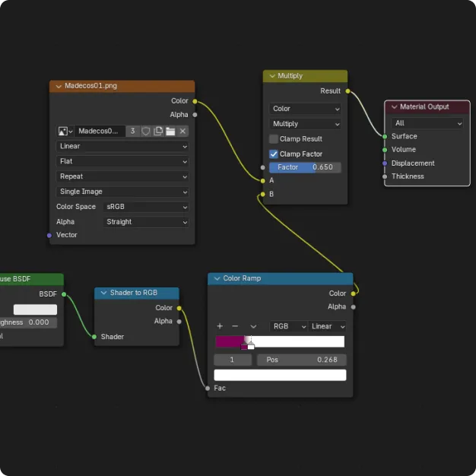Click the Volume input socket
The height and width of the screenshot is (476, 476).
tap(385, 150)
